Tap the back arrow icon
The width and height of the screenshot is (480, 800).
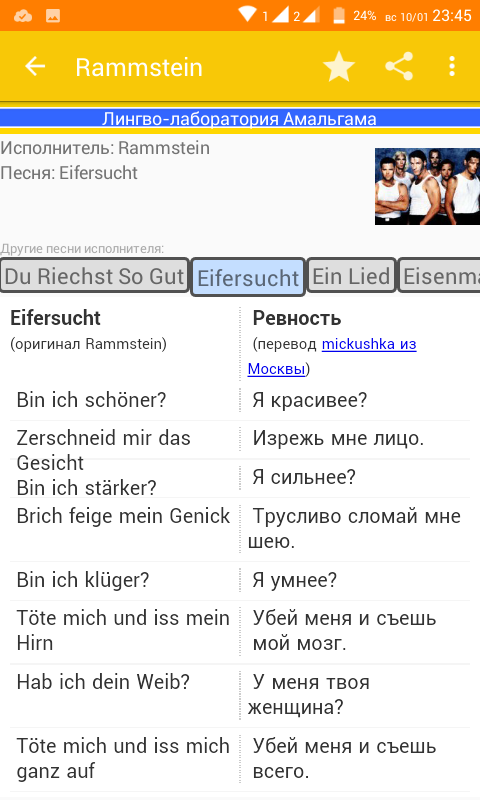(35, 66)
